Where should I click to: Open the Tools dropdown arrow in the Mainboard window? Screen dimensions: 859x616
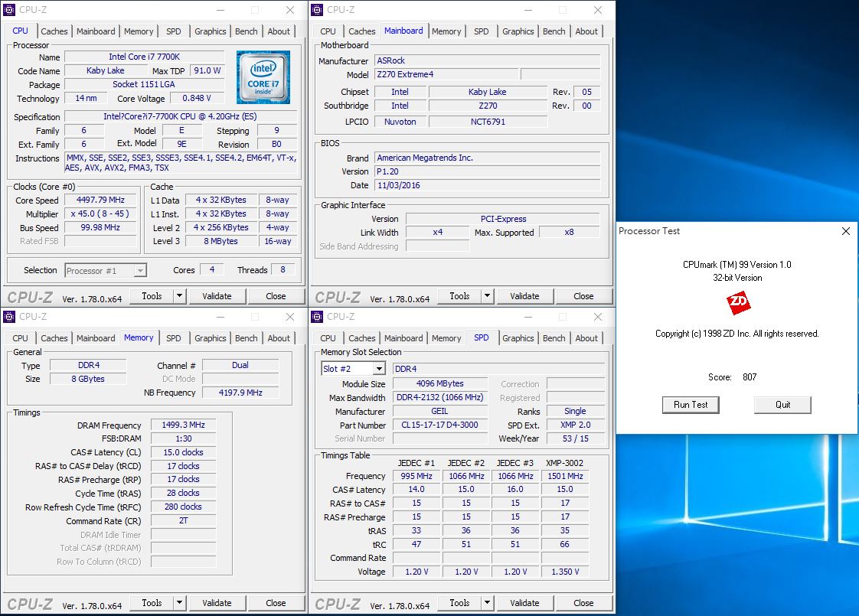click(x=487, y=296)
